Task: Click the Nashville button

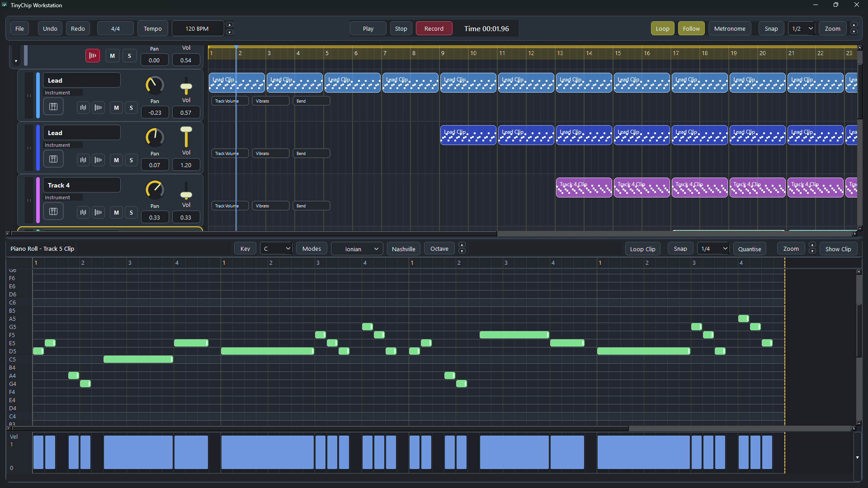Action: [404, 249]
